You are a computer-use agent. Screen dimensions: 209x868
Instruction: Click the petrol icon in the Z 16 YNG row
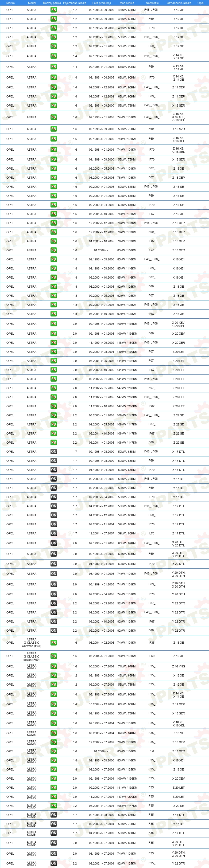tap(54, 666)
